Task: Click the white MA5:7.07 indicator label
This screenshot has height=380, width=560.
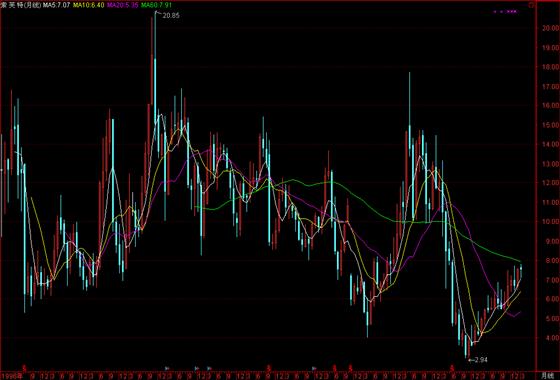Action: pyautogui.click(x=56, y=5)
